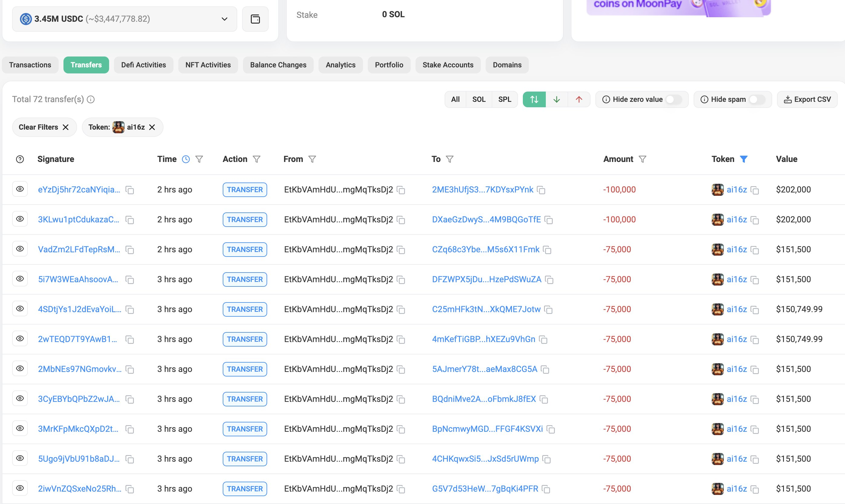The width and height of the screenshot is (845, 504).
Task: Switch to the Defi Activities tab
Action: coord(143,65)
